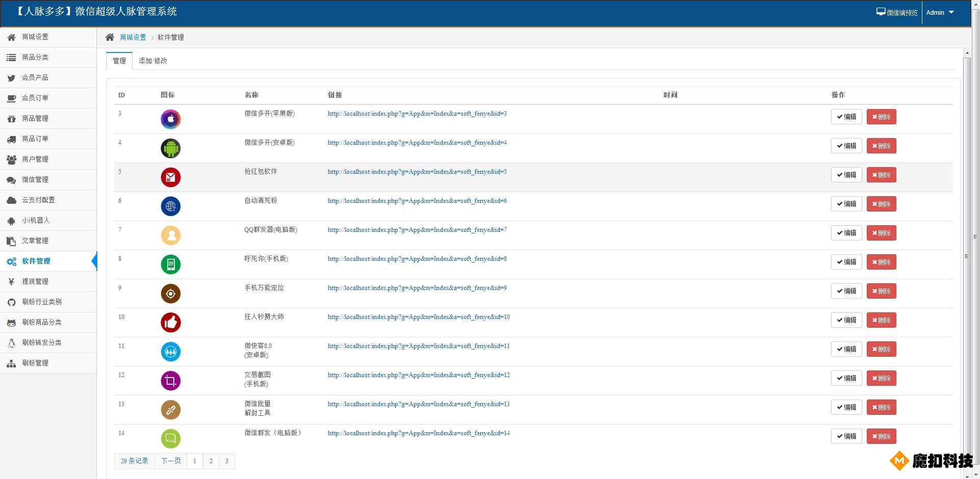Click the brown target icon for 手机万能定位
The width and height of the screenshot is (980, 479).
pos(171,294)
